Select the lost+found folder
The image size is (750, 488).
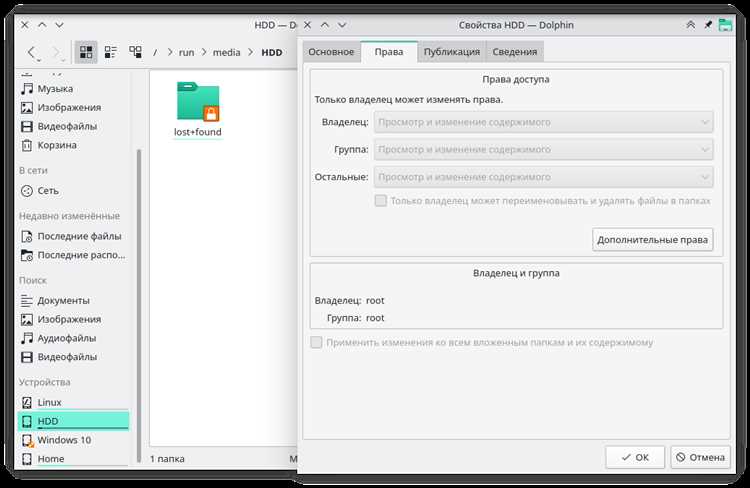click(197, 110)
